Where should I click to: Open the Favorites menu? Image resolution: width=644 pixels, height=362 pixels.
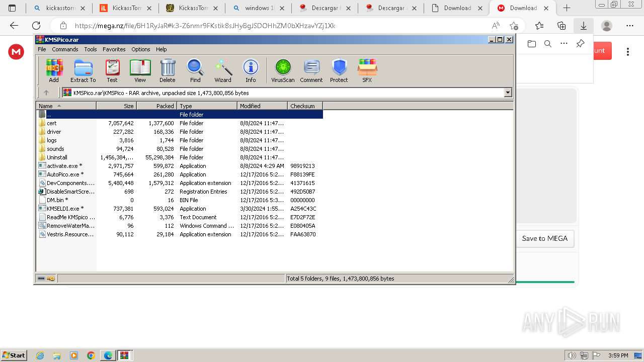click(114, 49)
